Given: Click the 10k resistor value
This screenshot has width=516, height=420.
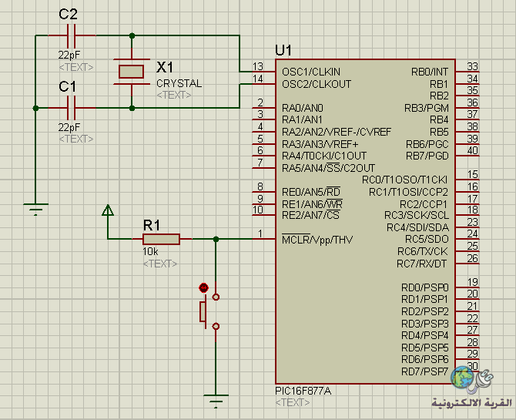Looking at the screenshot, I should tap(150, 252).
